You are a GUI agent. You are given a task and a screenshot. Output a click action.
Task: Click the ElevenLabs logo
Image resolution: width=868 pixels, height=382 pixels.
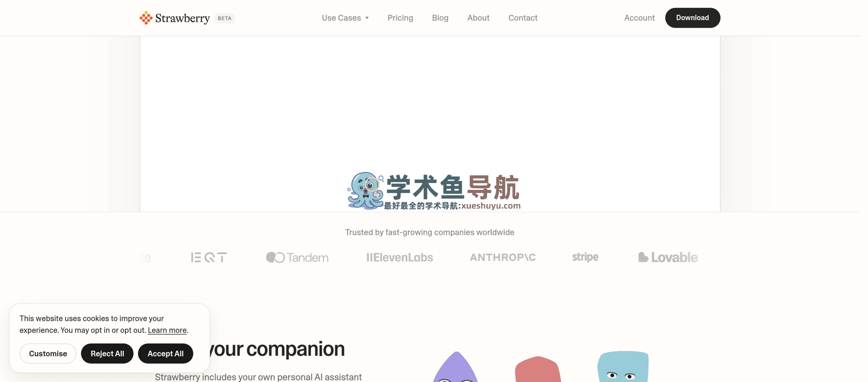click(x=400, y=257)
